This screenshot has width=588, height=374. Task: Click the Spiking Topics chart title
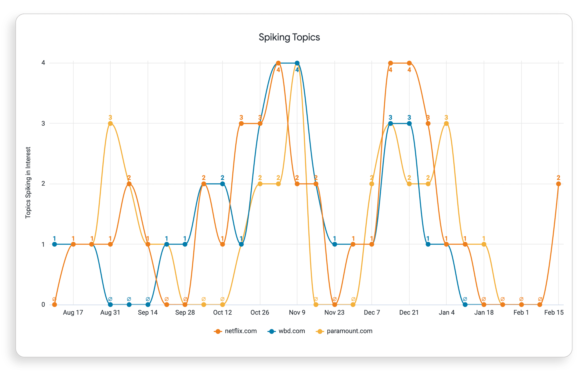click(x=289, y=37)
